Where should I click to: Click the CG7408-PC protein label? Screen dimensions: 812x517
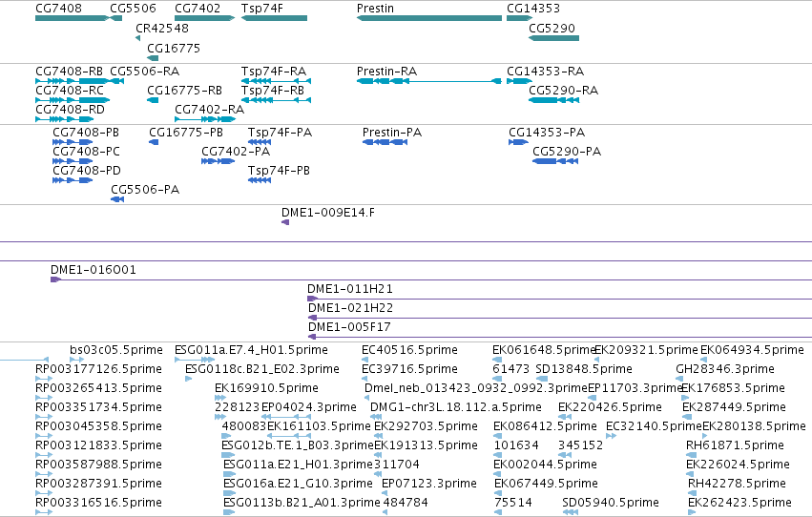coord(86,152)
